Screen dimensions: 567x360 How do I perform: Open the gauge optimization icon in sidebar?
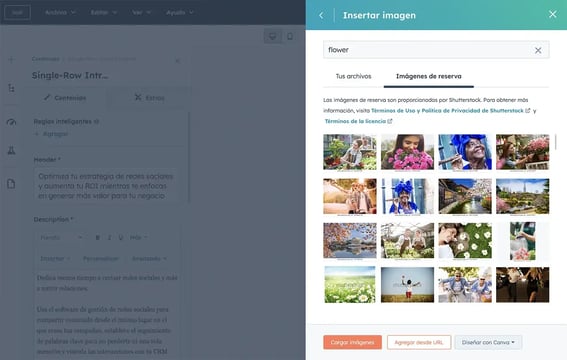coord(11,122)
